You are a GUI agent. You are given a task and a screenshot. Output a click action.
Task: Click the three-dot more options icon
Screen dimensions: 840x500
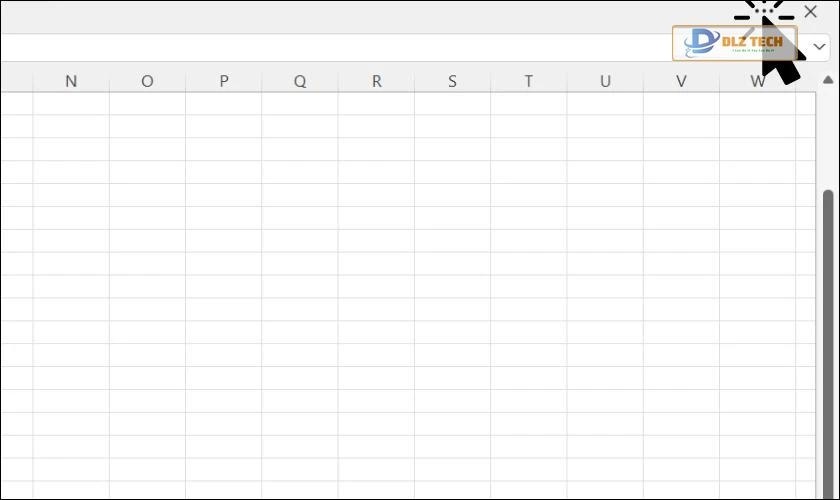766,12
